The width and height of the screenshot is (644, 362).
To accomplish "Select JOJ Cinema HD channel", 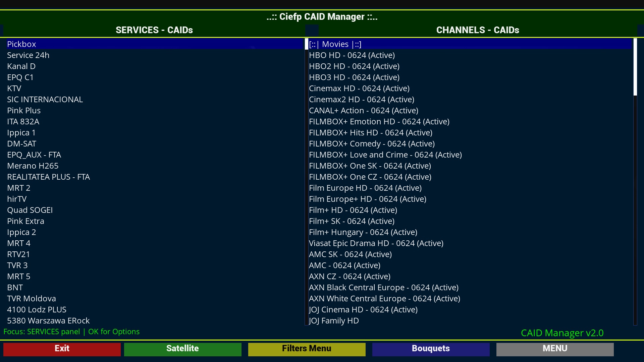I will pos(470,309).
